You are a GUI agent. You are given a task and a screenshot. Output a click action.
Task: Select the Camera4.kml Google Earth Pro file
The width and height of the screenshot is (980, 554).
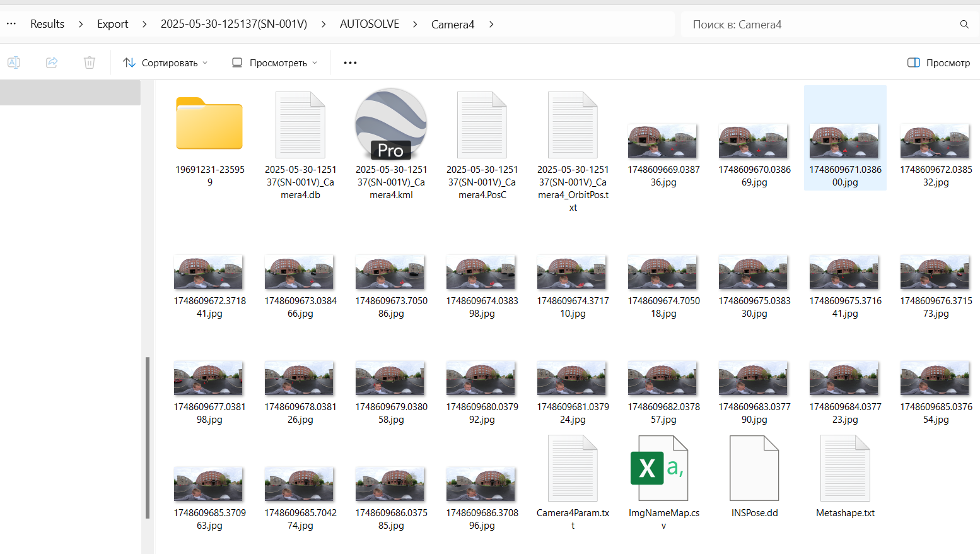(x=391, y=124)
